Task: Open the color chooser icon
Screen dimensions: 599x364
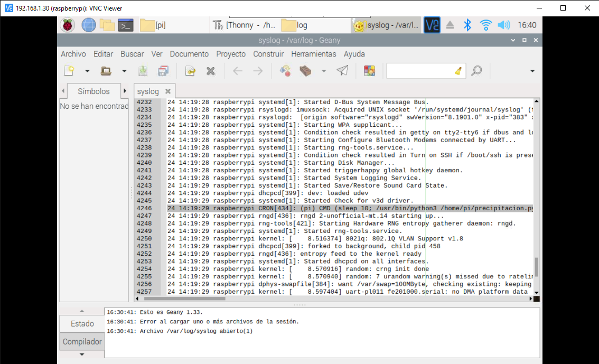Action: (369, 71)
